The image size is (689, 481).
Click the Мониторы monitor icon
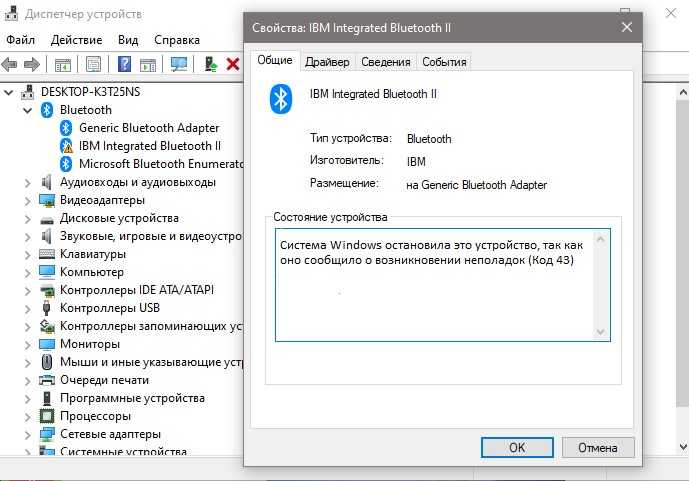coord(47,344)
